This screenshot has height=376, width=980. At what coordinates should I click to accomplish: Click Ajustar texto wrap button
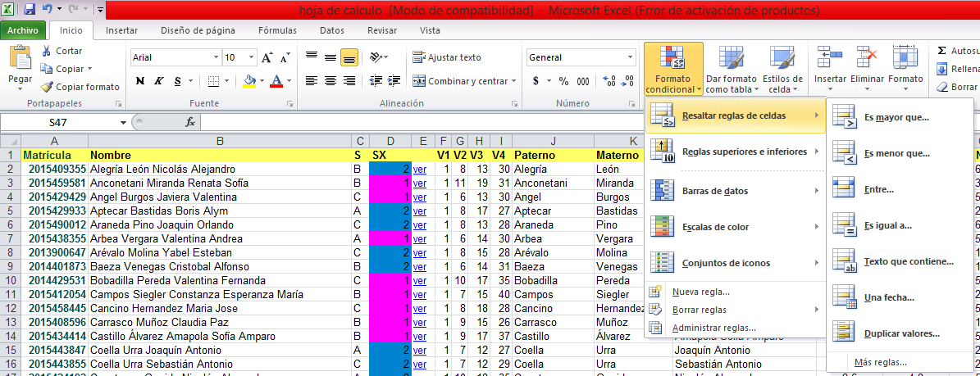(x=447, y=57)
